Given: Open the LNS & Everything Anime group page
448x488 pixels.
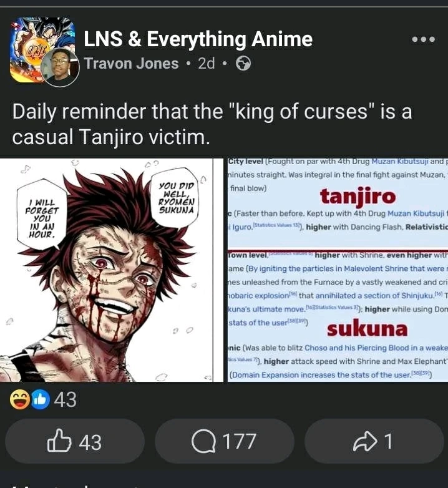Looking at the screenshot, I should tap(198, 39).
